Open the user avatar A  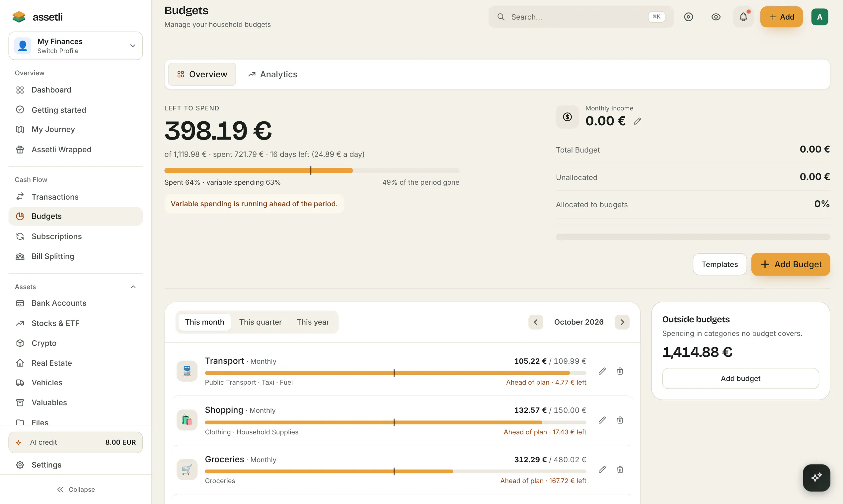[819, 17]
